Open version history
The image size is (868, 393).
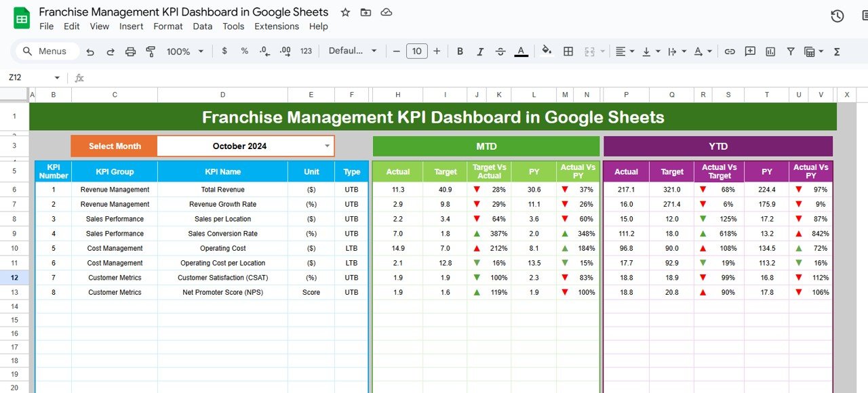point(837,15)
